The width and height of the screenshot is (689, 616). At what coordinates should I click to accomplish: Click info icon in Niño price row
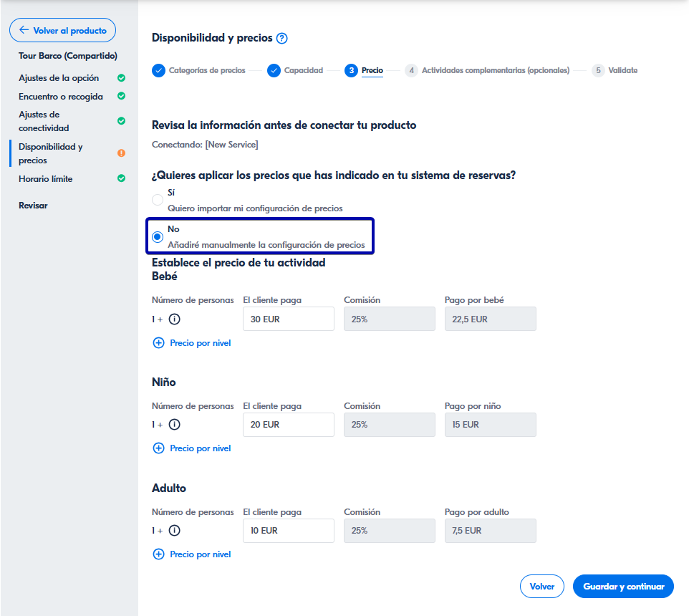[x=174, y=425]
